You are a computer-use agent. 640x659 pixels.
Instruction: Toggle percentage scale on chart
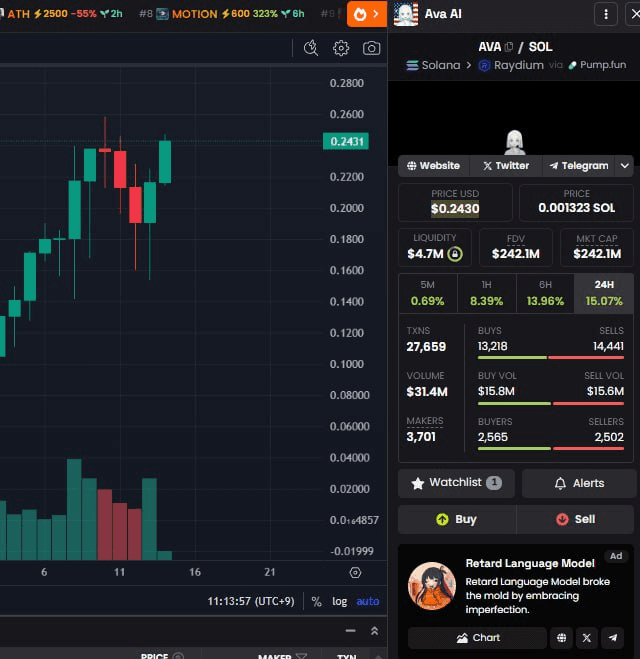316,601
